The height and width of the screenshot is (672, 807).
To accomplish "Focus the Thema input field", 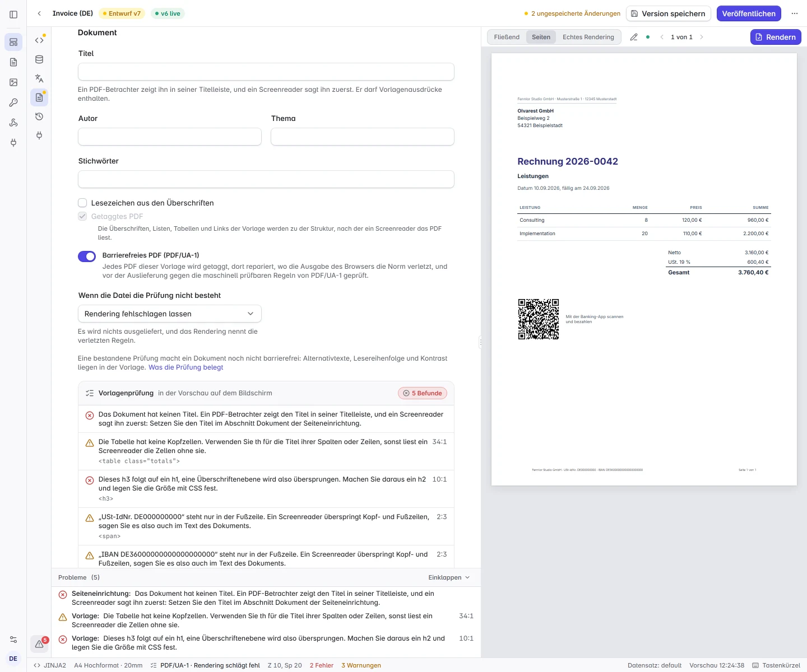I will pos(363,137).
